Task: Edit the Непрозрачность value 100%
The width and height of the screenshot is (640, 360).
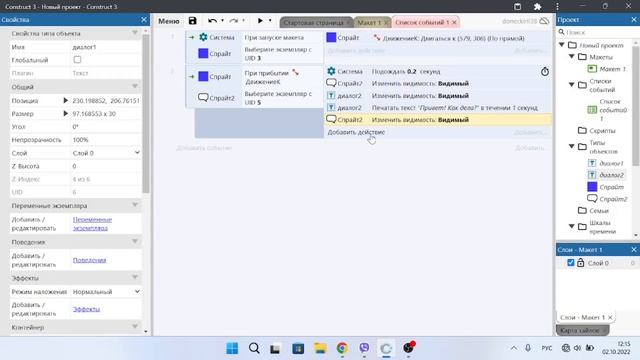Action: click(106, 140)
